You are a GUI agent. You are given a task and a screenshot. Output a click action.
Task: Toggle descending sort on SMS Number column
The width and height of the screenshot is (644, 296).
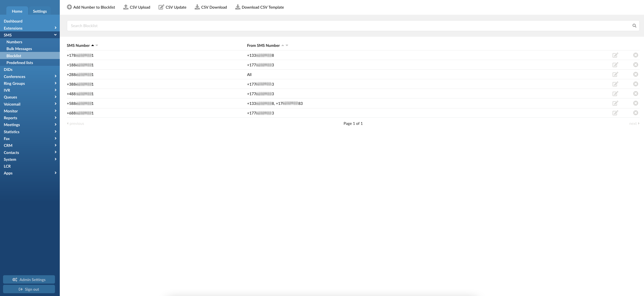[97, 45]
